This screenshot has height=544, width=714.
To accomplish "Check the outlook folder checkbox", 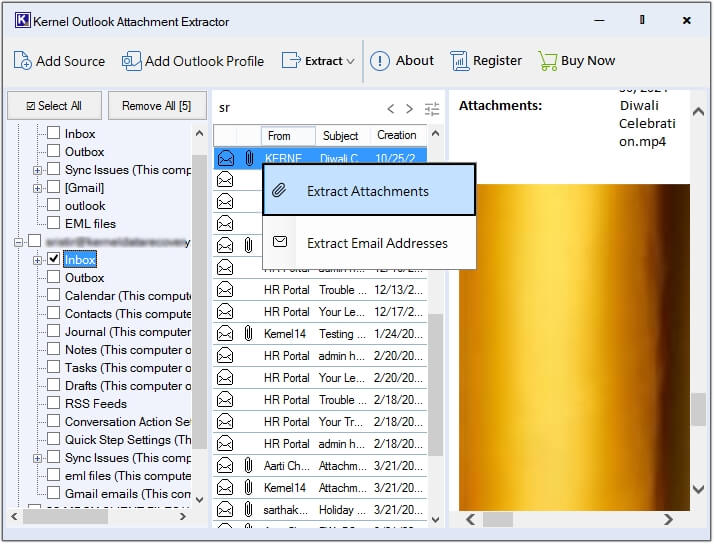I will click(54, 205).
